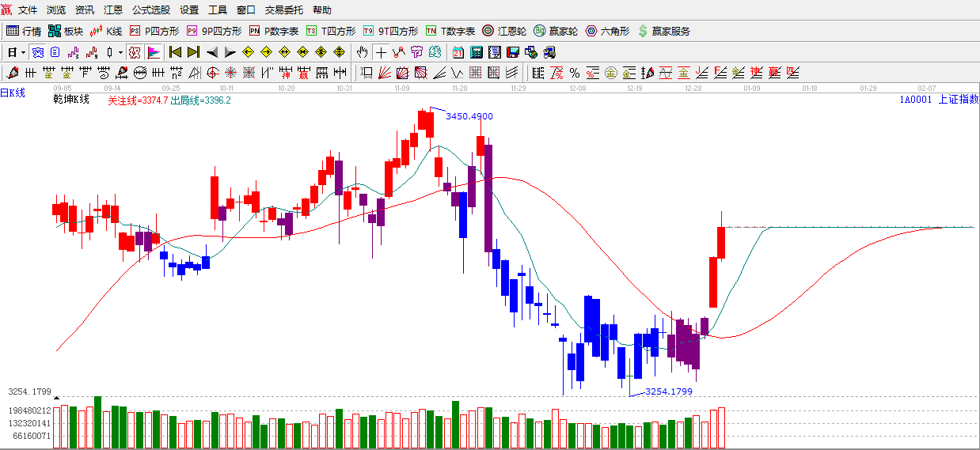980x450 pixels.
Task: Open the 交易委托 menu
Action: pyautogui.click(x=283, y=10)
